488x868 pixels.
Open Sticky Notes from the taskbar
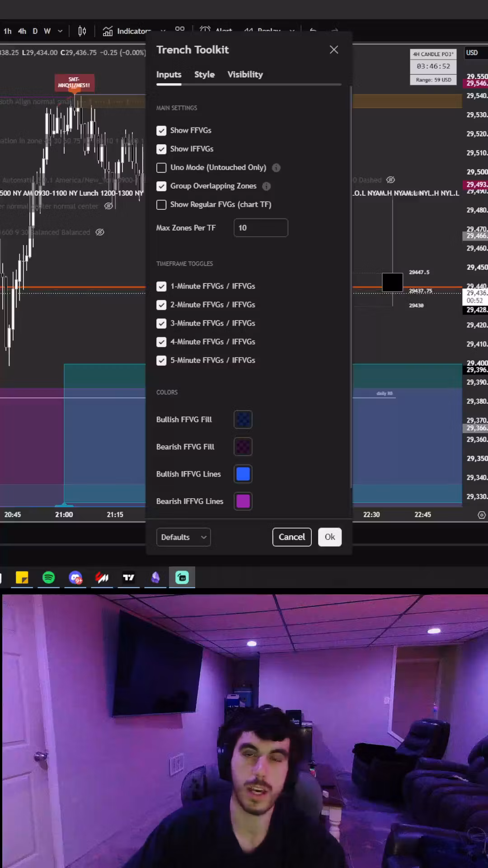click(x=22, y=577)
